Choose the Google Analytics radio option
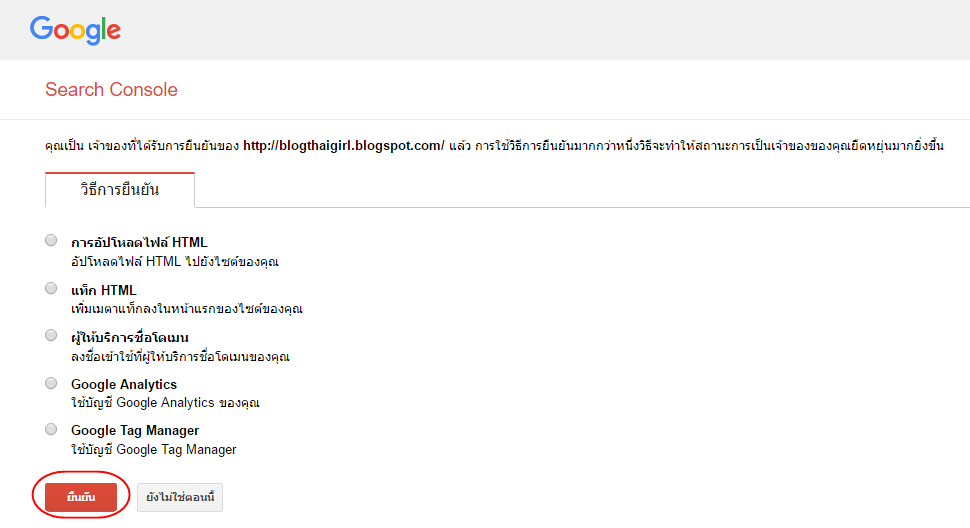This screenshot has height=528, width=970. [51, 383]
